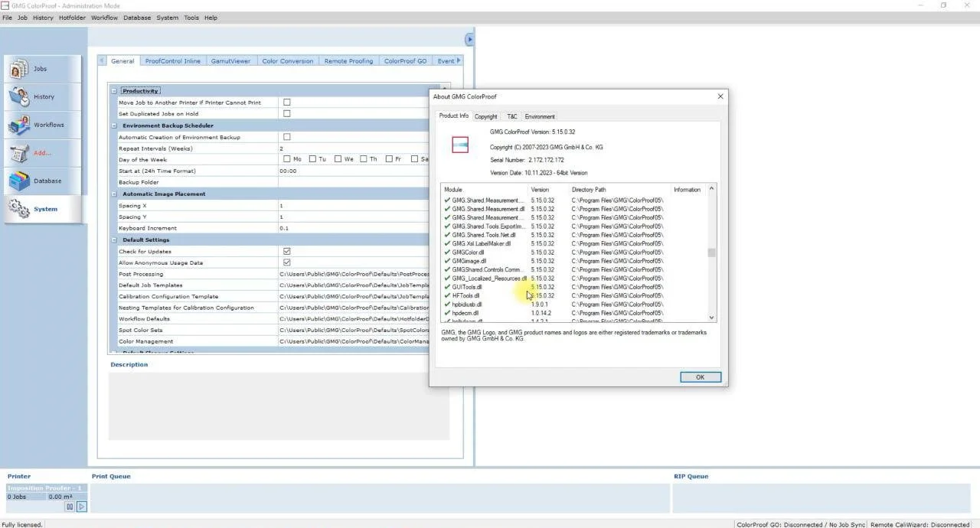
Task: Enable Move Job to Another Printer checkbox
Action: [287, 102]
